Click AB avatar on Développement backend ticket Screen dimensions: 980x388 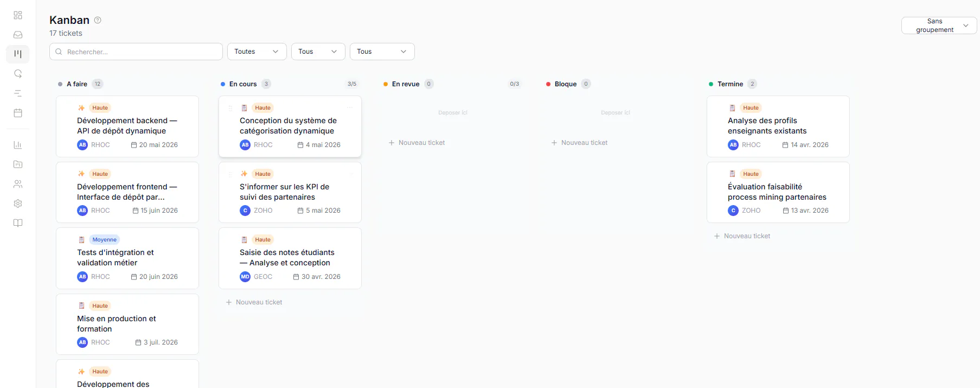(82, 145)
